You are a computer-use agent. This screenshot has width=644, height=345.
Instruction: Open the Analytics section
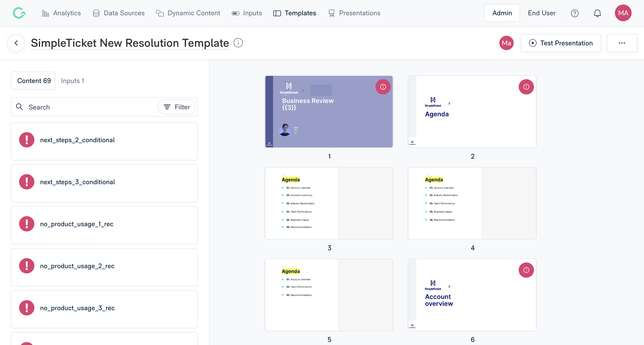61,13
